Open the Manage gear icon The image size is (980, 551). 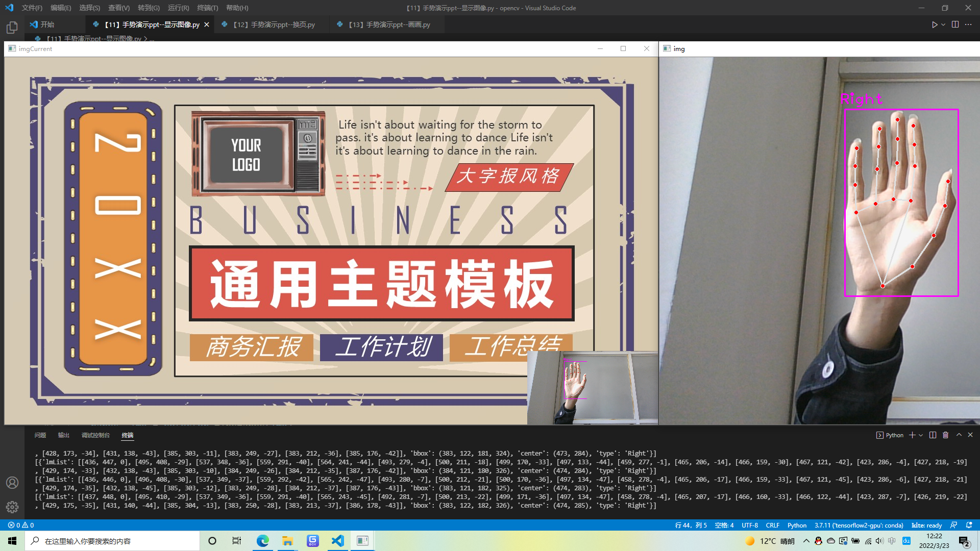pyautogui.click(x=12, y=507)
